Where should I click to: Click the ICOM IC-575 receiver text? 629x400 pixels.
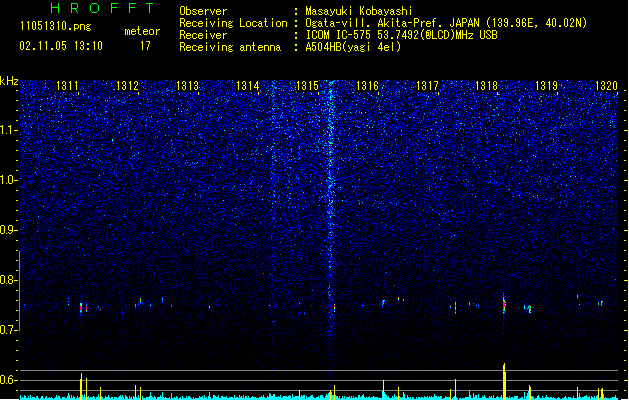click(401, 35)
